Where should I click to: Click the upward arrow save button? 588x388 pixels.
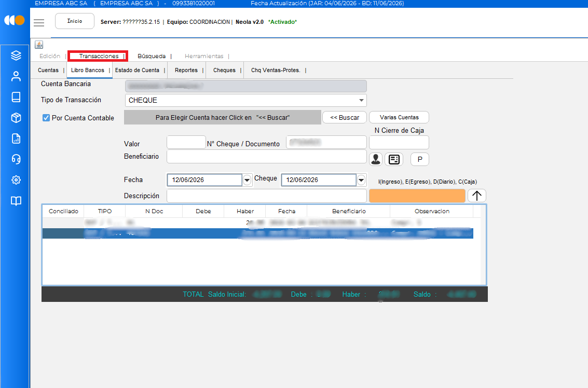click(x=476, y=196)
